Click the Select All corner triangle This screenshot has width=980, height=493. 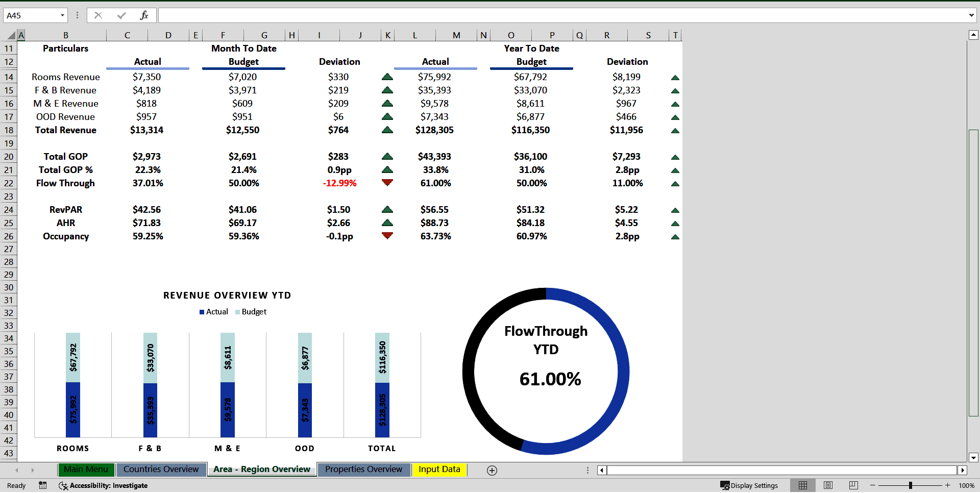pos(11,35)
